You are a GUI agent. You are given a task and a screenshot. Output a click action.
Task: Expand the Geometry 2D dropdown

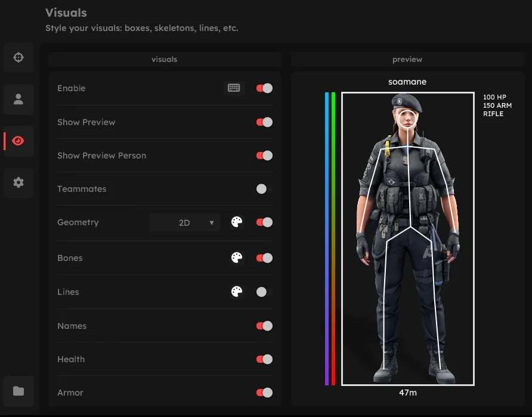[x=184, y=223]
